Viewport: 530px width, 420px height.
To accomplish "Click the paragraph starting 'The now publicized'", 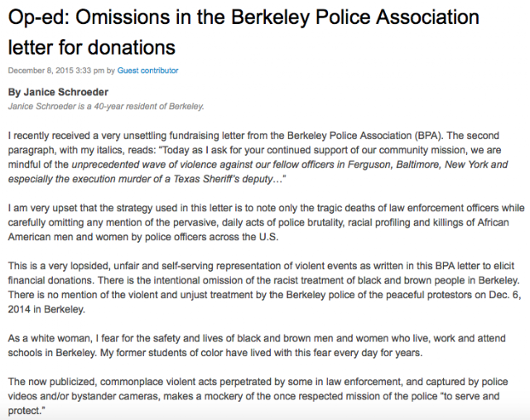I will 258,396.
